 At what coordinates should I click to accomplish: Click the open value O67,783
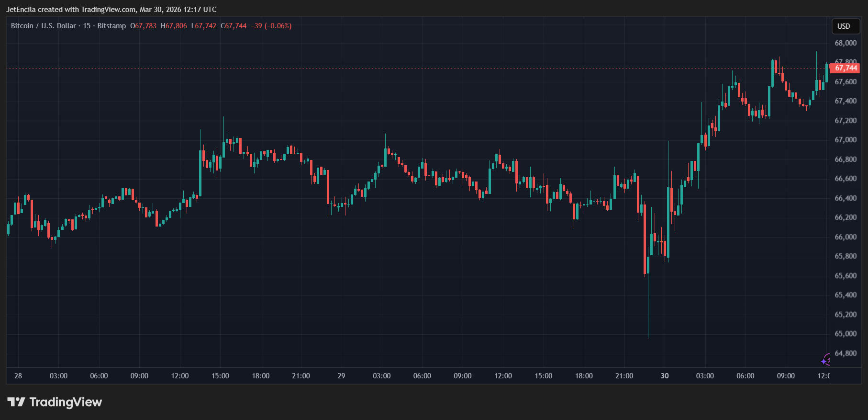pos(144,26)
